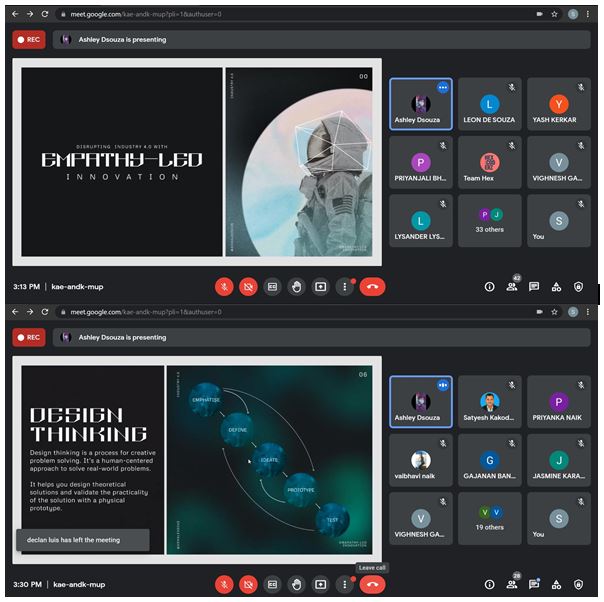Screen dimensions: 604x602
Task: Raise hand in the 3:13 PM meeting window
Action: pos(296,287)
